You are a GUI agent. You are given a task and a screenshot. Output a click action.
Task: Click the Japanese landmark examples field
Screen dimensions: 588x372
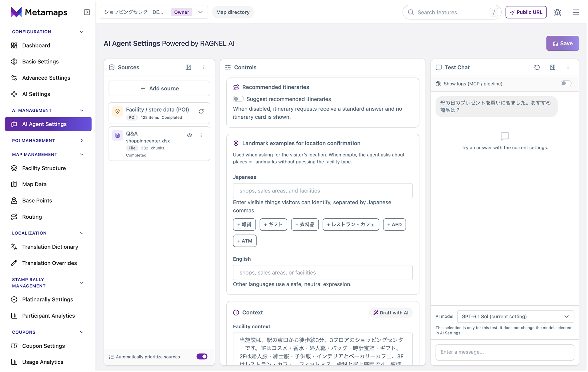click(x=323, y=191)
